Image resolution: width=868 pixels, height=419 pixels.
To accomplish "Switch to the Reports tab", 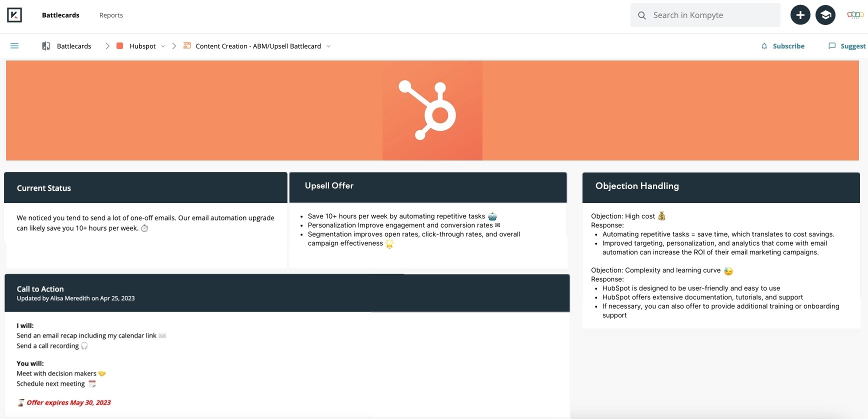I will [111, 15].
